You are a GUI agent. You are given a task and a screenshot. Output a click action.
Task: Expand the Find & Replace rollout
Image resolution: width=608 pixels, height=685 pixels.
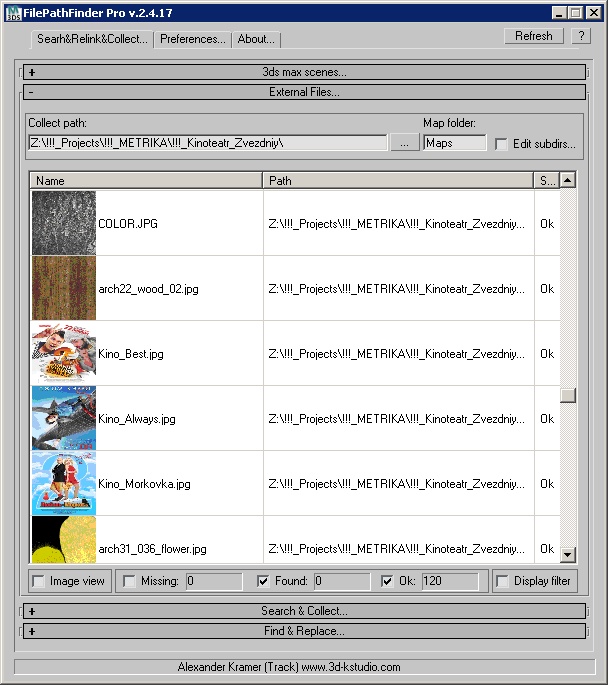[306, 631]
